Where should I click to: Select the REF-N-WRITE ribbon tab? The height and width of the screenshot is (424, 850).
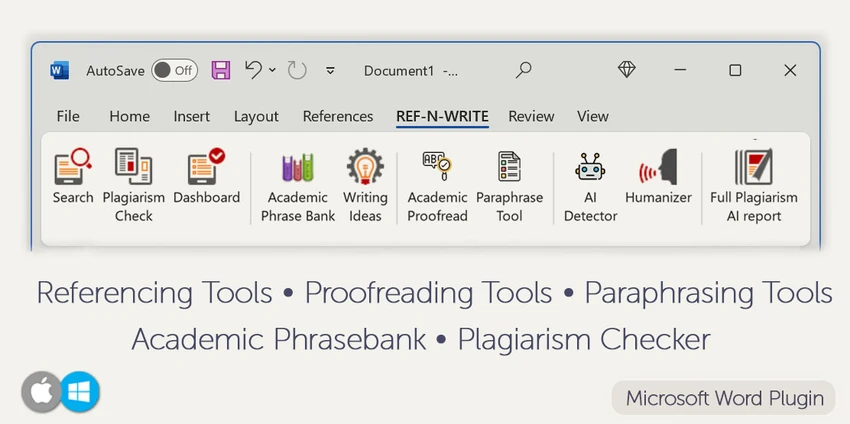click(x=442, y=117)
